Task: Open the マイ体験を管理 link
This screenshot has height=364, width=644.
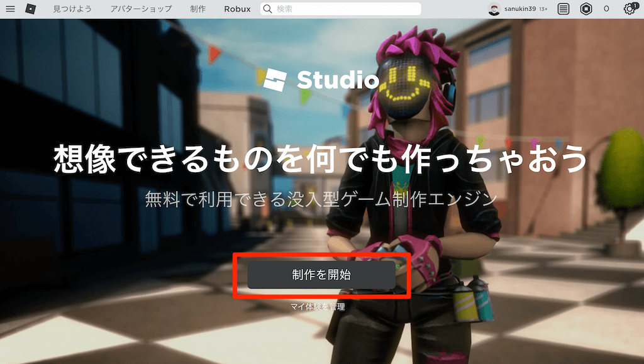Action: pos(318,307)
